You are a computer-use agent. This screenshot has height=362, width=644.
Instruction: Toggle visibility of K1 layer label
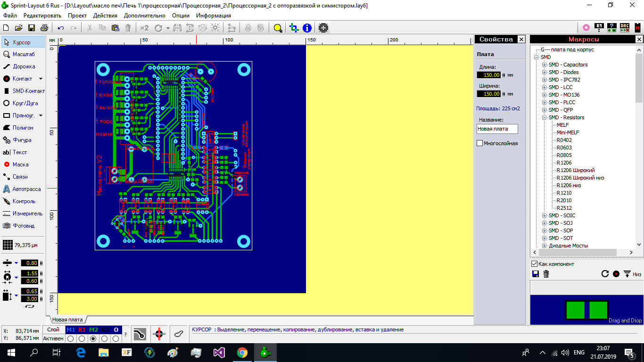(x=82, y=329)
